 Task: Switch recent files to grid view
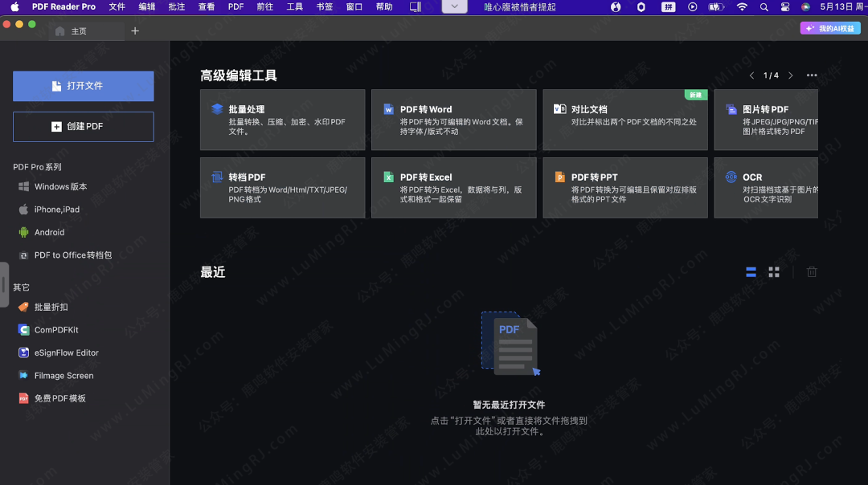pyautogui.click(x=774, y=271)
